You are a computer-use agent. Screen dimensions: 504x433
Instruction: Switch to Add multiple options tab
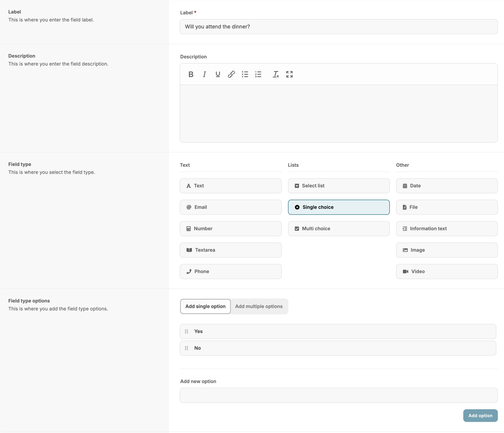pyautogui.click(x=259, y=306)
